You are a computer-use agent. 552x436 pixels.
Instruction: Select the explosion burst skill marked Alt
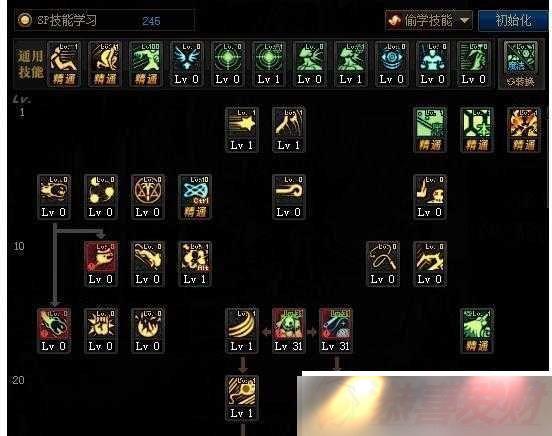point(195,263)
